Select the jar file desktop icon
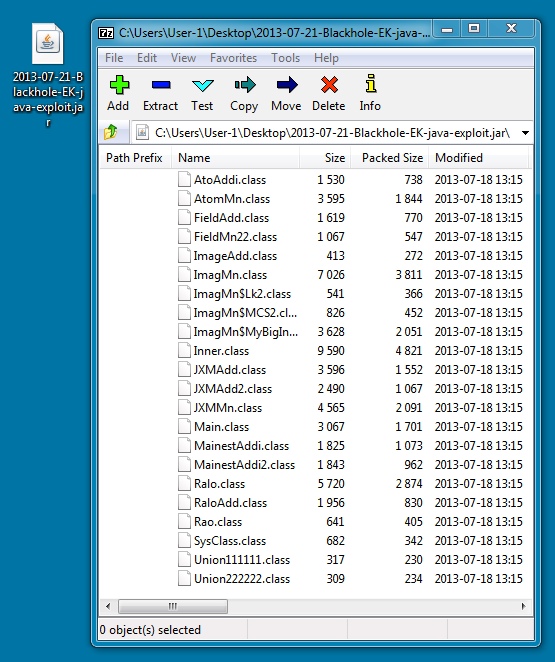This screenshot has height=662, width=555. click(48, 75)
